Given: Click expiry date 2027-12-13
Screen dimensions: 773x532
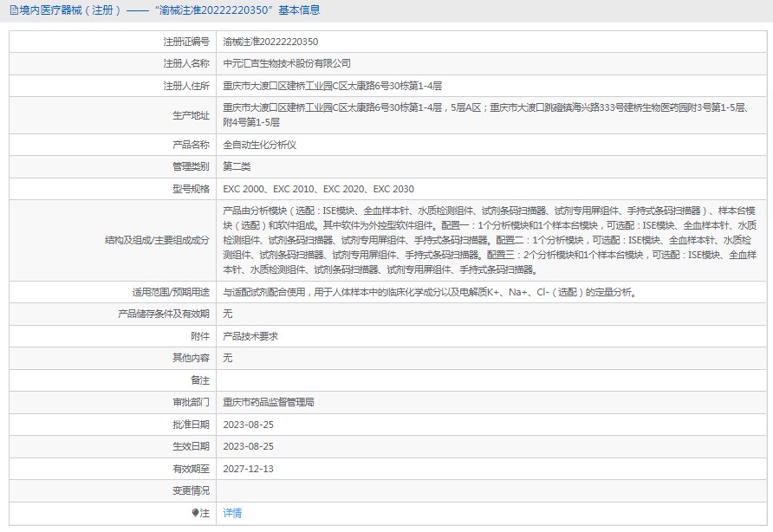Looking at the screenshot, I should point(248,469).
